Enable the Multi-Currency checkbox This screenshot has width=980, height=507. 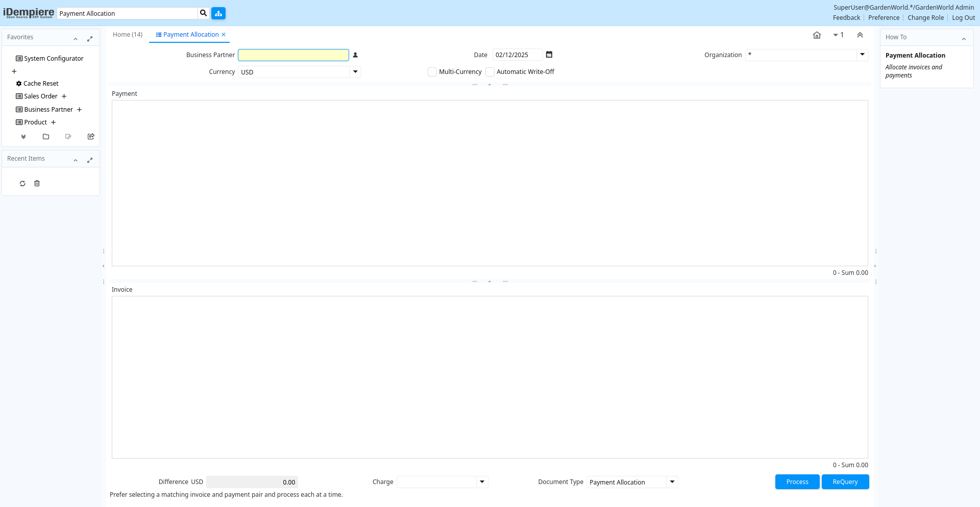tap(432, 72)
